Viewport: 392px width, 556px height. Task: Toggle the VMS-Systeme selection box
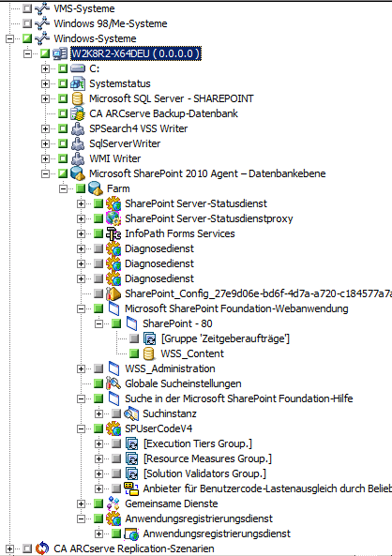coord(27,8)
